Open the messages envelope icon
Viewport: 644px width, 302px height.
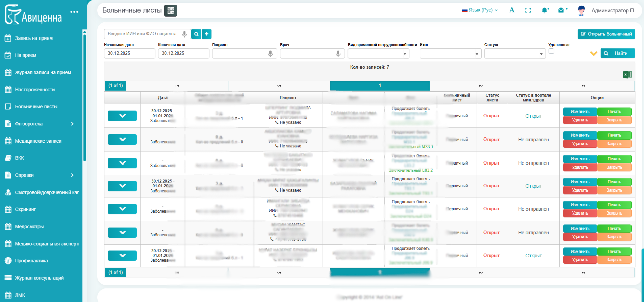click(x=561, y=10)
